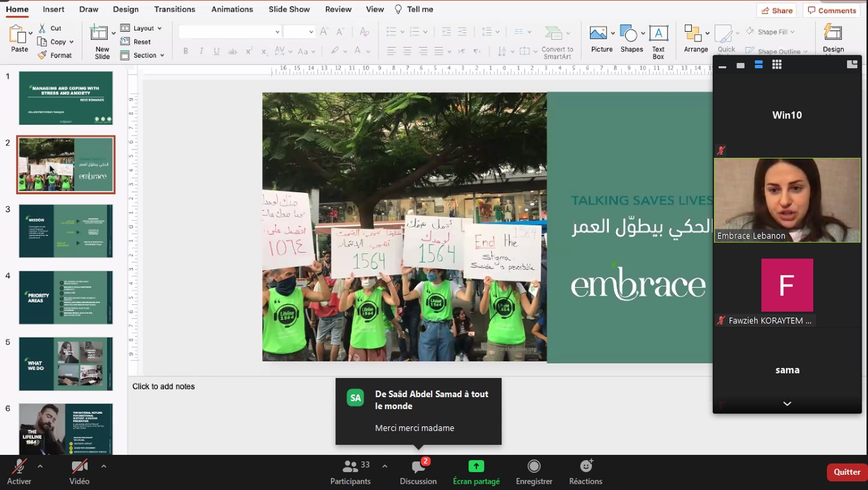The image size is (868, 490).
Task: Switch Zoom panel to gallery grid view
Action: 777,64
